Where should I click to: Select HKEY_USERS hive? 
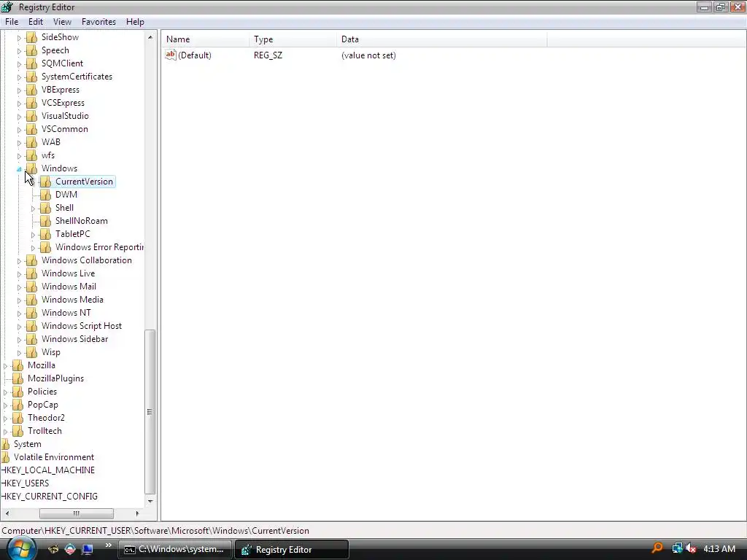tap(25, 483)
